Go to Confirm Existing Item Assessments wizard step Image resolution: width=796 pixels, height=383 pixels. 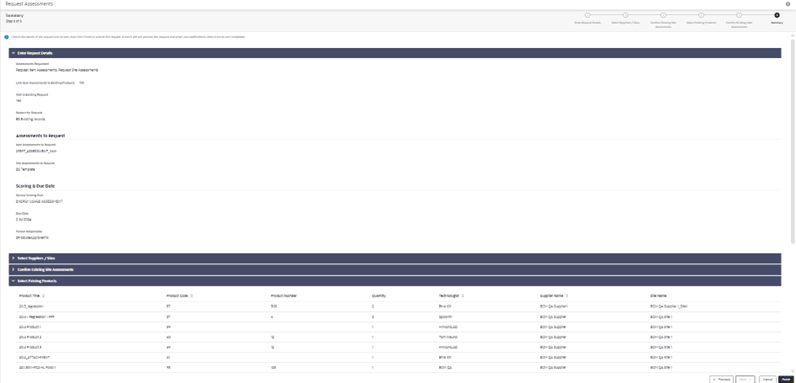tap(739, 15)
